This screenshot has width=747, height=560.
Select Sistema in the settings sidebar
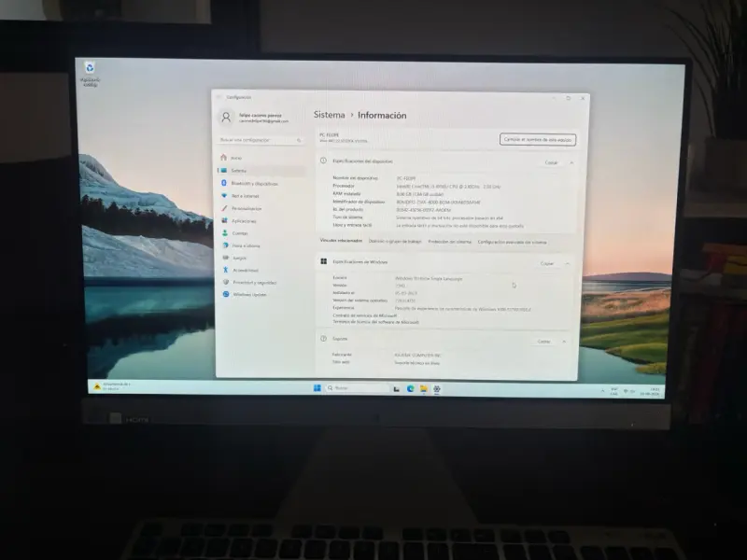[x=261, y=171]
